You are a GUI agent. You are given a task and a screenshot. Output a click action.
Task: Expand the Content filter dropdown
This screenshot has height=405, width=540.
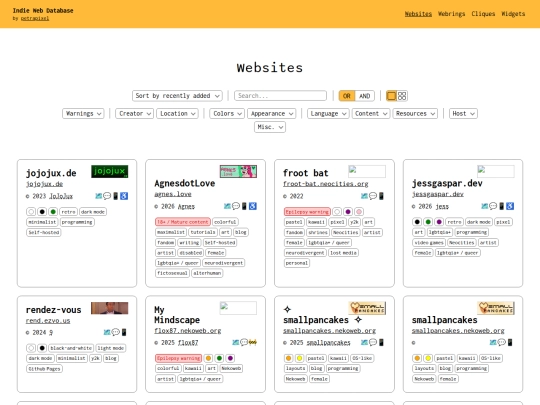click(371, 114)
